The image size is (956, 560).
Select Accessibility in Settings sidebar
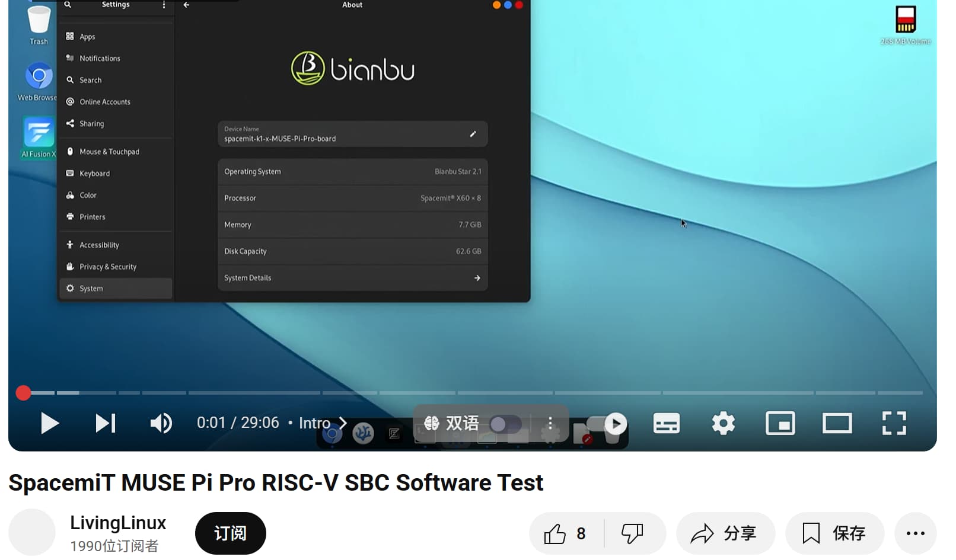[116, 245]
